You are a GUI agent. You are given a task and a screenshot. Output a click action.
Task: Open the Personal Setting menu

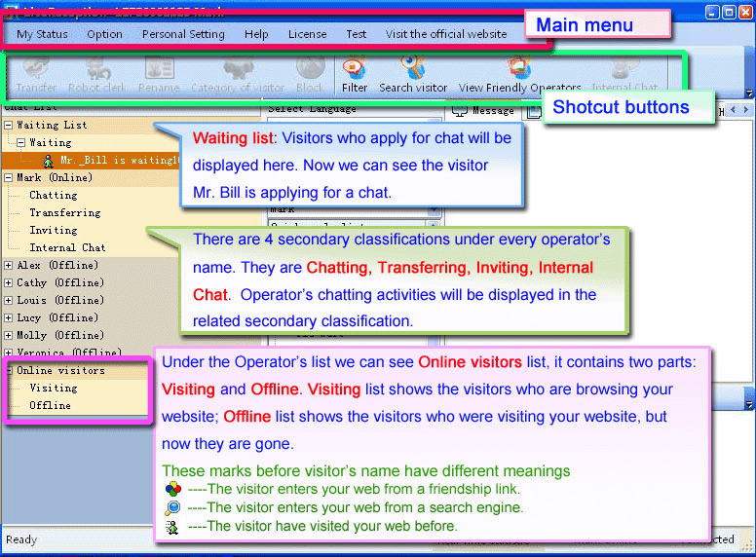pyautogui.click(x=183, y=34)
